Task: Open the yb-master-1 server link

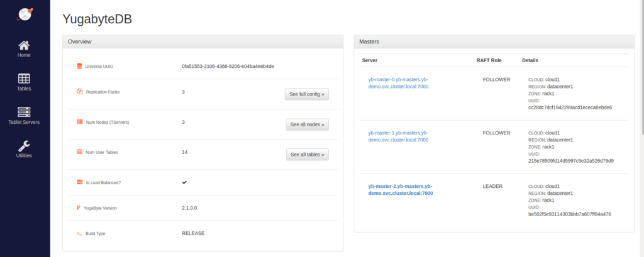Action: pos(397,136)
